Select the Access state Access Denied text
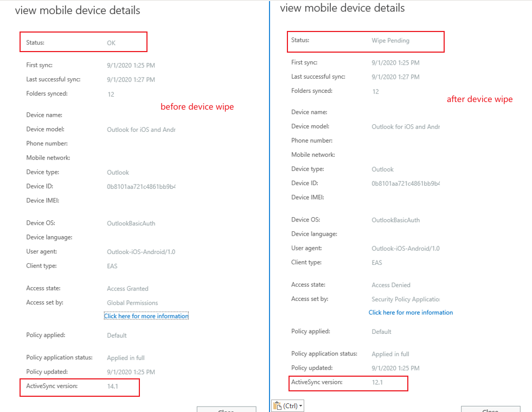Image resolution: width=532 pixels, height=412 pixels. 391,284
